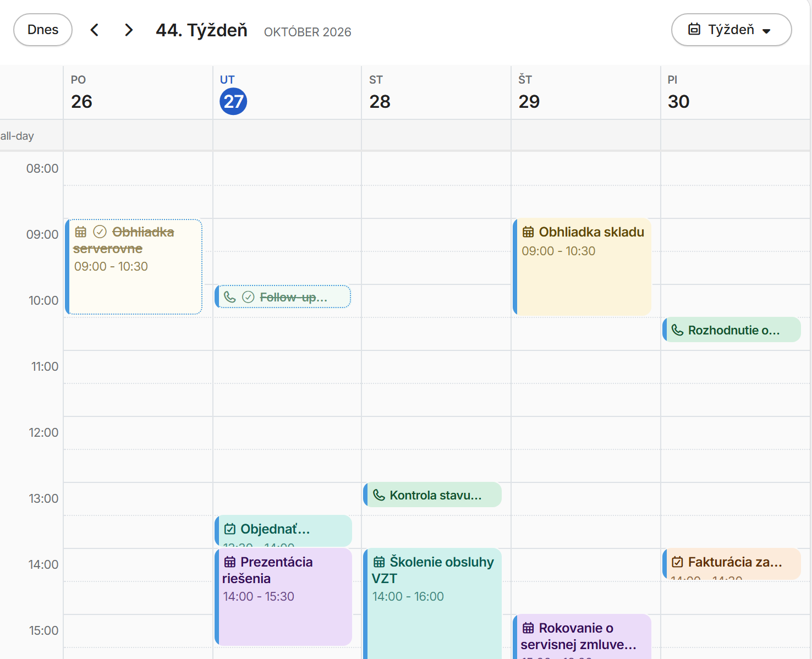The width and height of the screenshot is (812, 659).
Task: Click calendar icon in Týždeň view selector
Action: [x=694, y=29]
